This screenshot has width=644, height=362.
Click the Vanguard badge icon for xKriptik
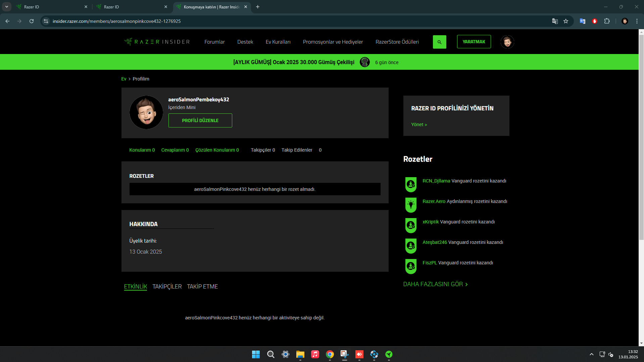pos(411,225)
